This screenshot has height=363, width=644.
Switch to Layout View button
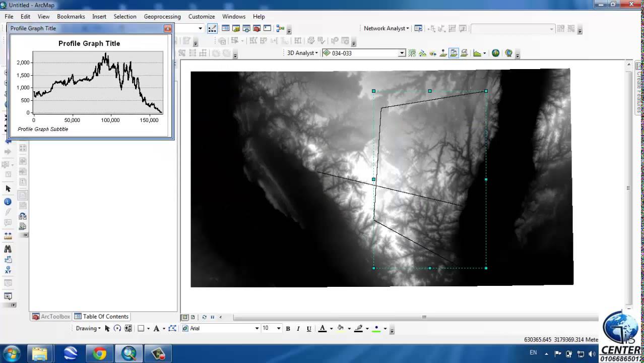tap(193, 317)
